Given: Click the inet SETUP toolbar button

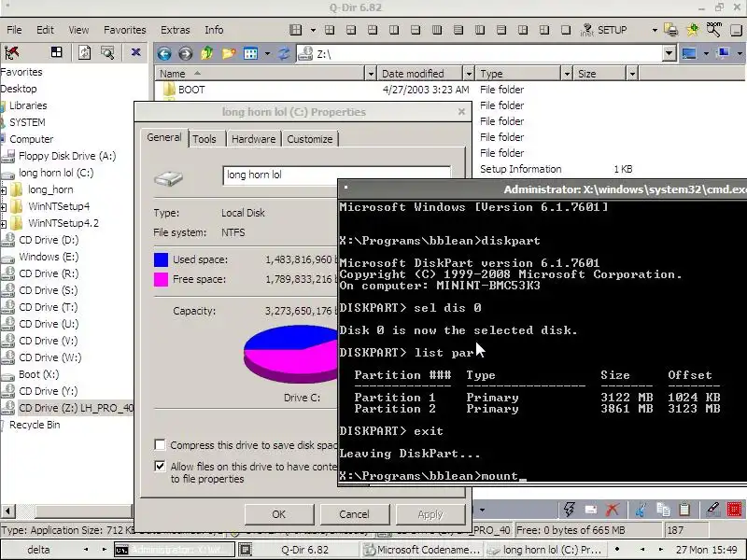Looking at the screenshot, I should [x=603, y=30].
